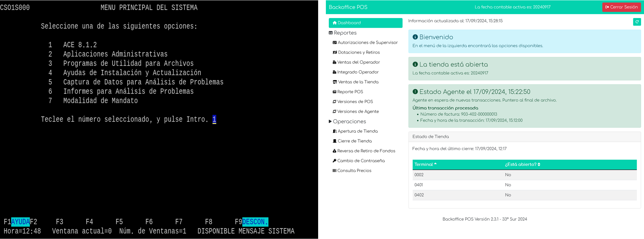The width and height of the screenshot is (644, 239).
Task: Click the Autorizaciones de Supervisor icon
Action: coord(335,43)
